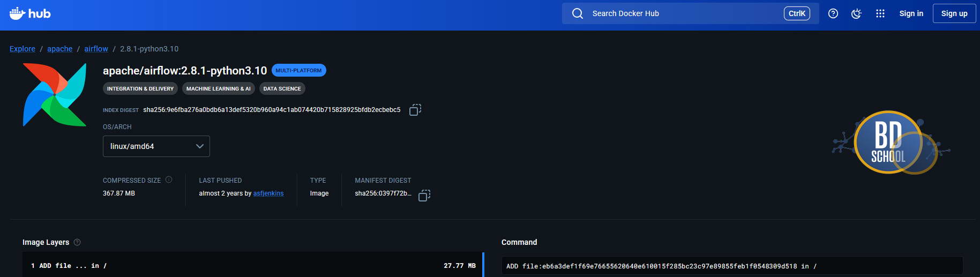Select the INTEGRATION & DELIVERY category chip
Viewport: 980px width, 277px height.
pos(140,88)
